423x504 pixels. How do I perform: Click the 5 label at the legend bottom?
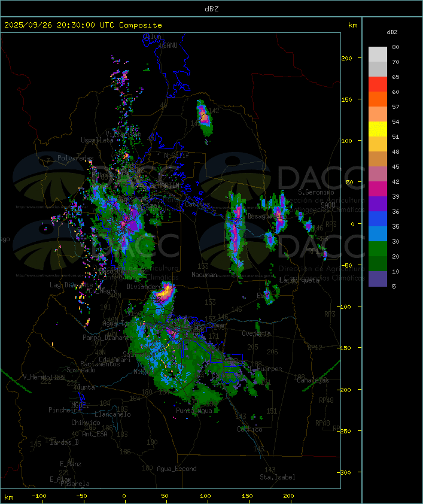(x=394, y=286)
